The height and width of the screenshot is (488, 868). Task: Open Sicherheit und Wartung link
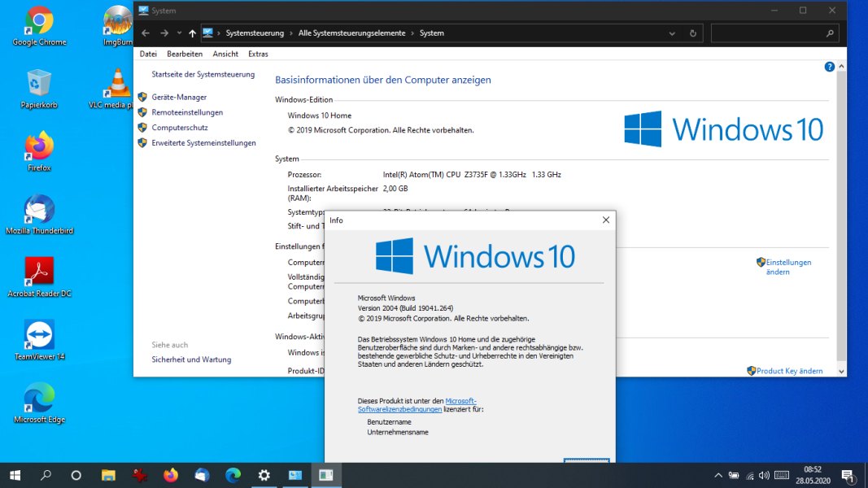coord(191,359)
